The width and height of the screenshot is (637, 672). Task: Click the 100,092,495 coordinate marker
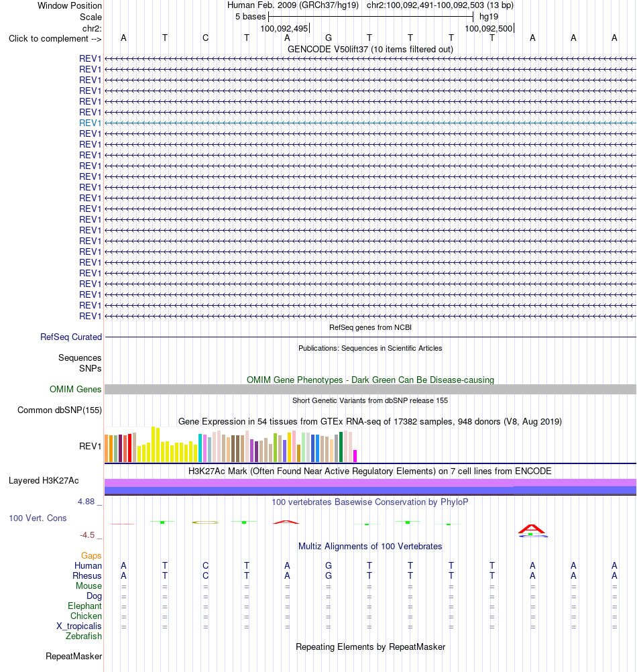click(x=284, y=28)
